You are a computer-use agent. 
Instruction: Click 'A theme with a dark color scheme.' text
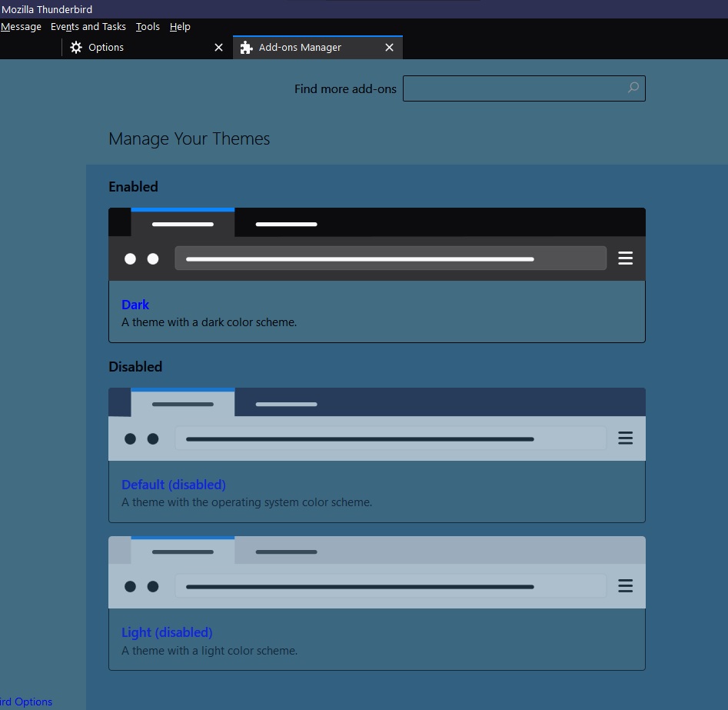point(209,322)
